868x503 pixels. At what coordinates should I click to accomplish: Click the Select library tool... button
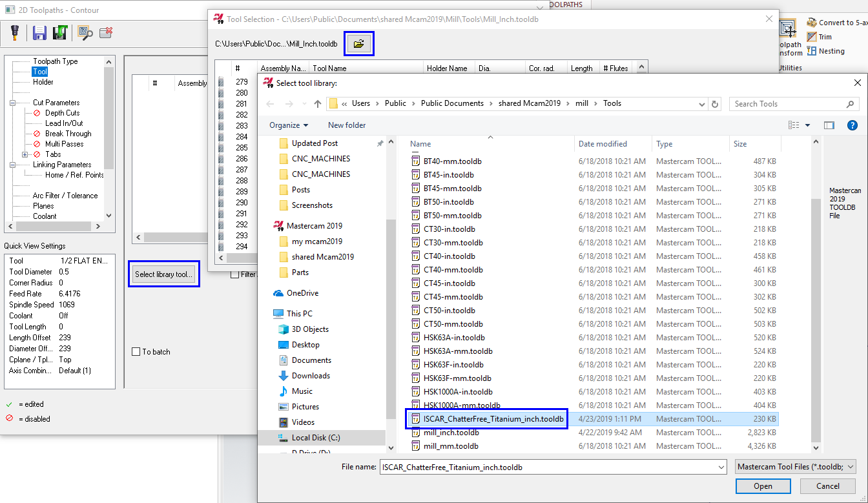click(x=164, y=274)
